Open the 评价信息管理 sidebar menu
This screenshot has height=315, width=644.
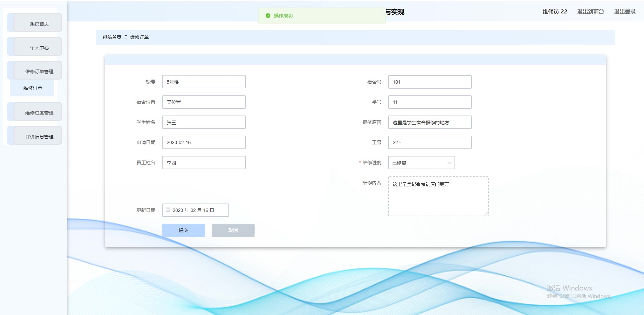click(x=38, y=136)
